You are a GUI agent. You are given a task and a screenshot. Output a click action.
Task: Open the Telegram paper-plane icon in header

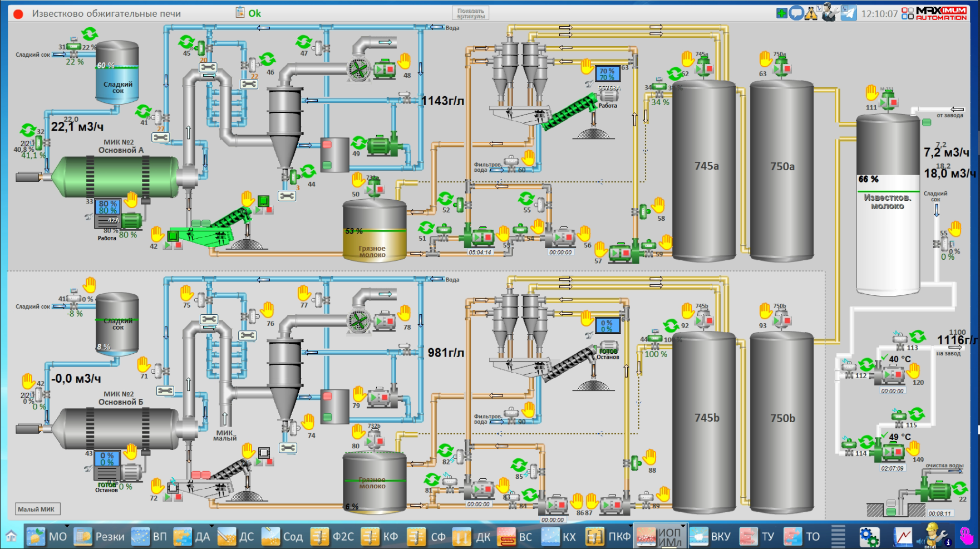coord(848,13)
